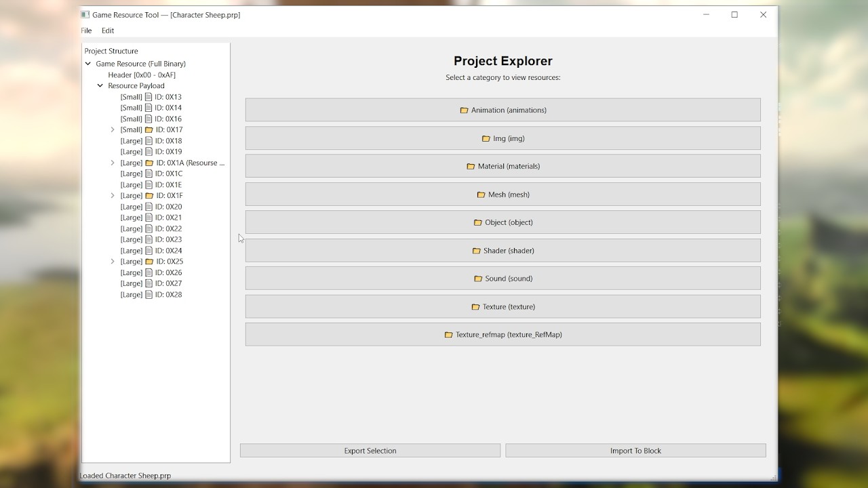Image resolution: width=868 pixels, height=488 pixels.
Task: Collapse the Resource Payload node
Action: click(x=100, y=86)
